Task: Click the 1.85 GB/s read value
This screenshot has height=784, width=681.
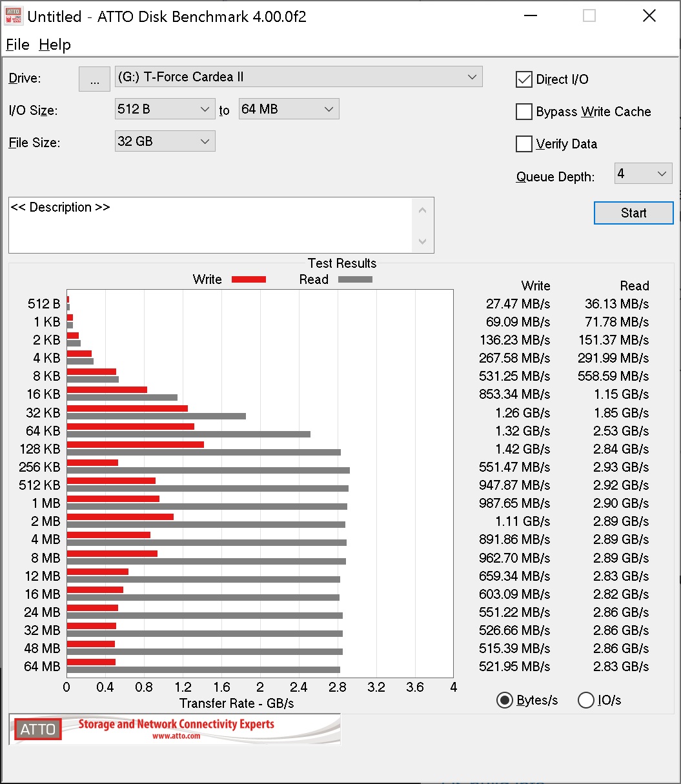Action: 621,413
